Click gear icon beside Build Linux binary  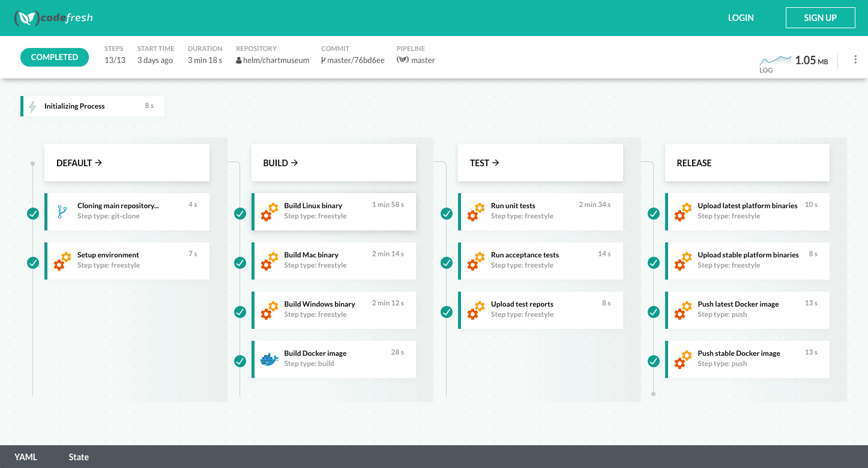click(x=269, y=212)
